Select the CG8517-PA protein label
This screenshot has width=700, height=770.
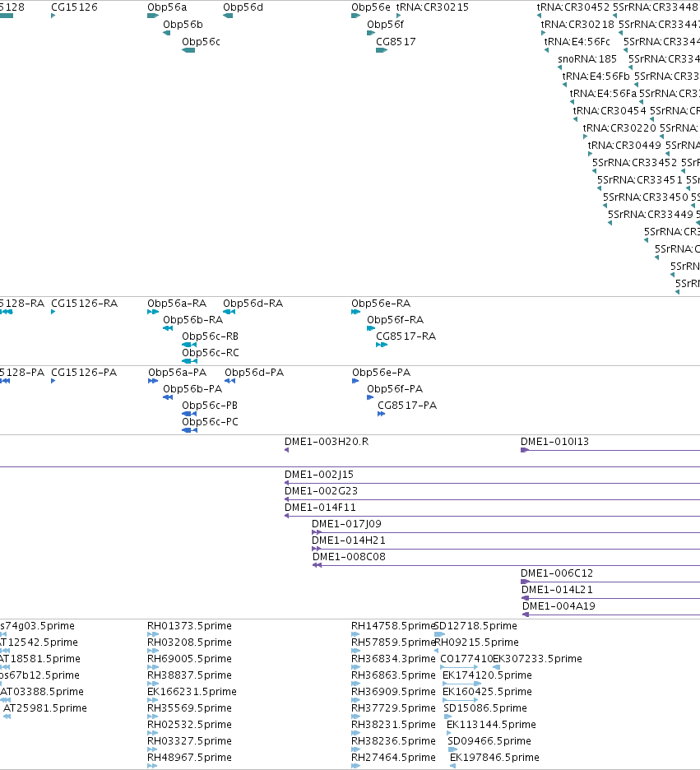tap(407, 406)
